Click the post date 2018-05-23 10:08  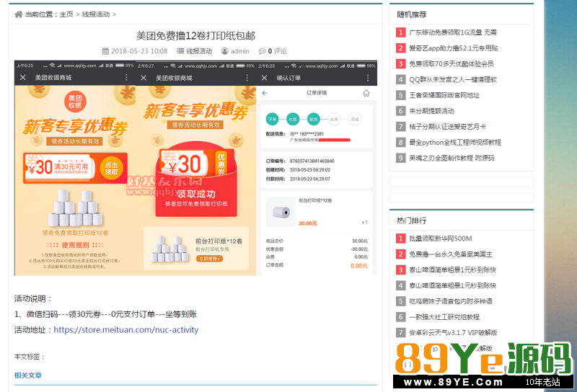click(x=139, y=51)
